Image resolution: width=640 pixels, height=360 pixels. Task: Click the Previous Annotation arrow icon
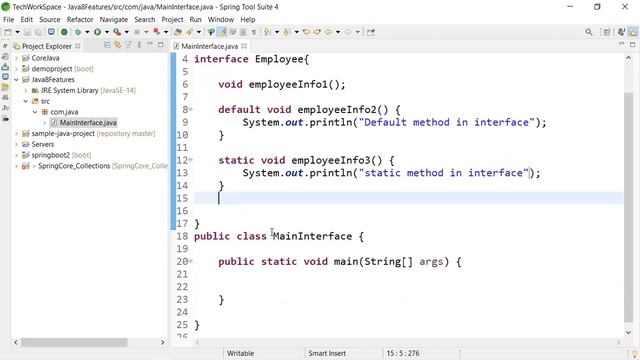(x=287, y=32)
